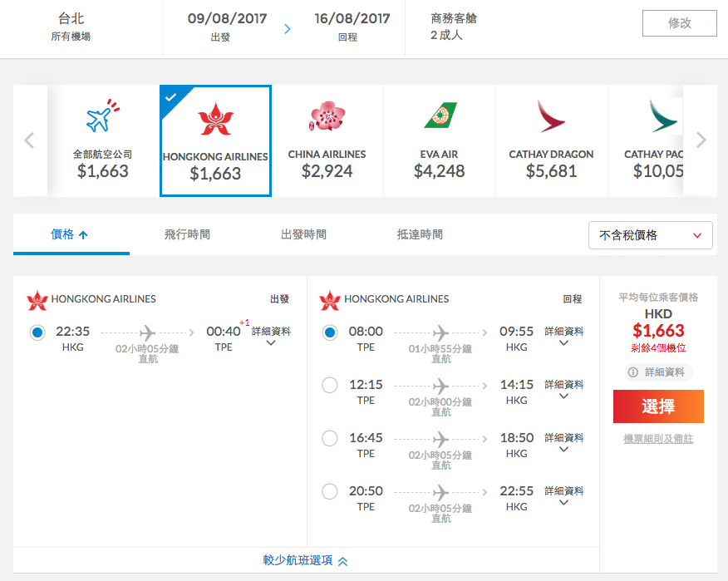
Task: Click the info icon beside 詳細資料 under price
Action: pos(632,372)
